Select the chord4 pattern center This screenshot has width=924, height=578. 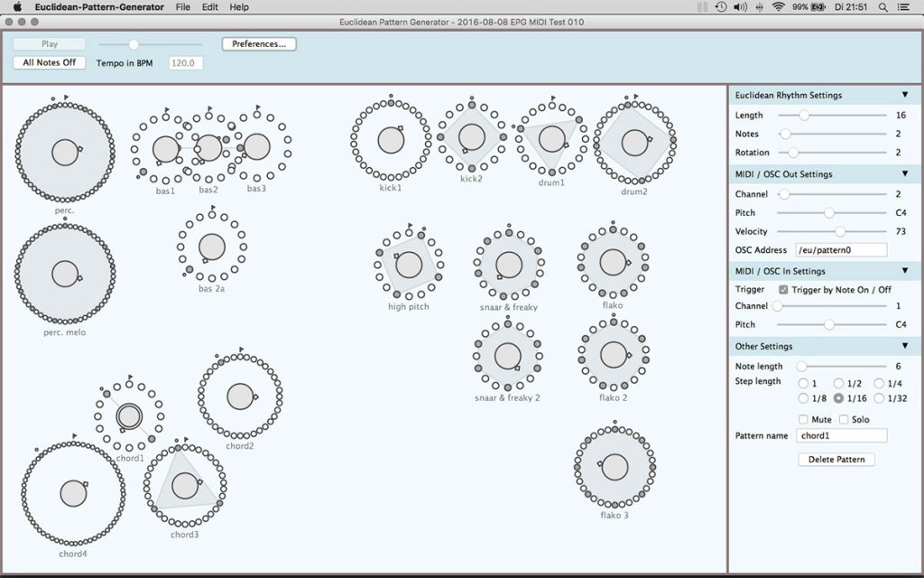pyautogui.click(x=74, y=494)
